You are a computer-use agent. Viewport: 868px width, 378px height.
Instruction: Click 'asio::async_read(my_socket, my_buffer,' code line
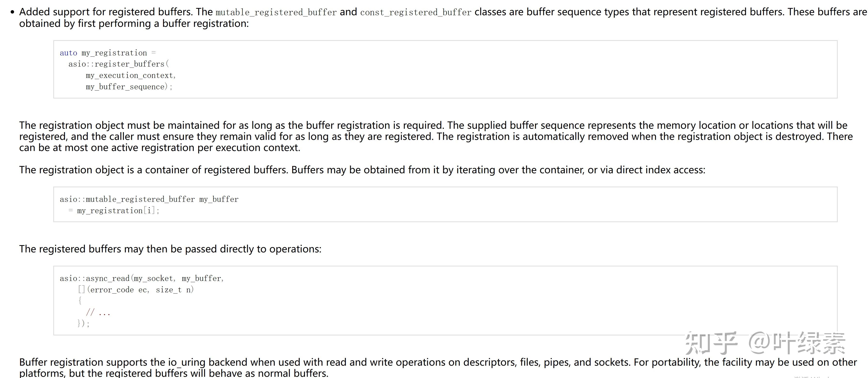click(x=142, y=278)
